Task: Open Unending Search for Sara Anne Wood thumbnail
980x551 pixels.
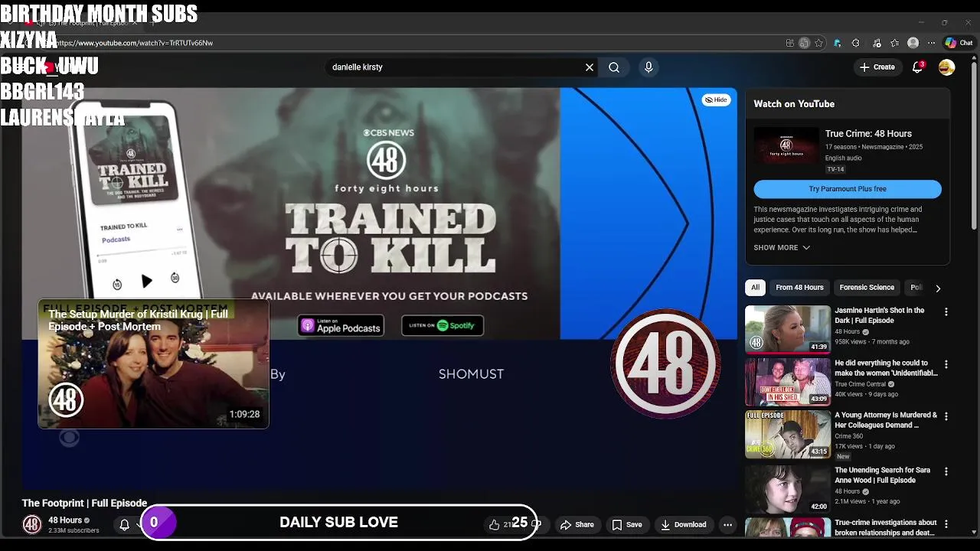Action: pyautogui.click(x=787, y=488)
